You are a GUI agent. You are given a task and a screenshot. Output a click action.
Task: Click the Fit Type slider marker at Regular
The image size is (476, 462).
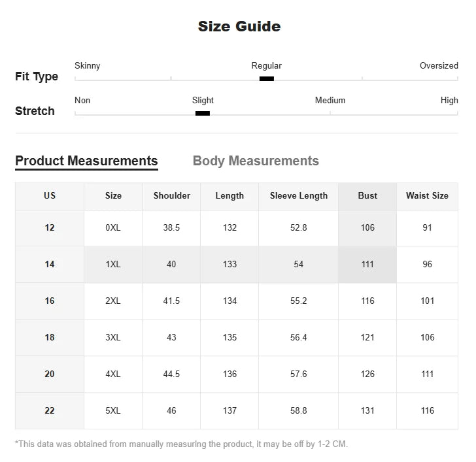[266, 78]
